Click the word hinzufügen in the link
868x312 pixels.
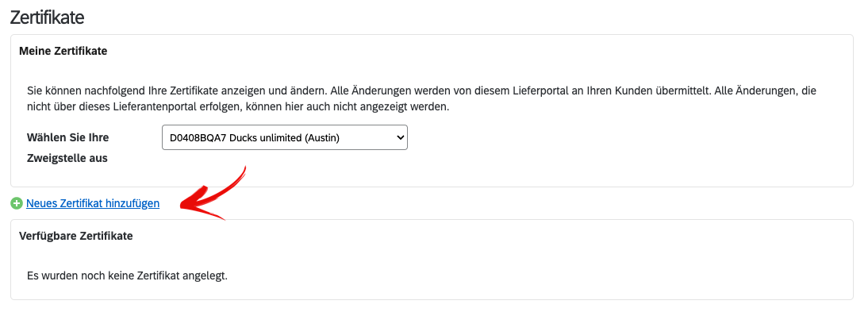[133, 203]
